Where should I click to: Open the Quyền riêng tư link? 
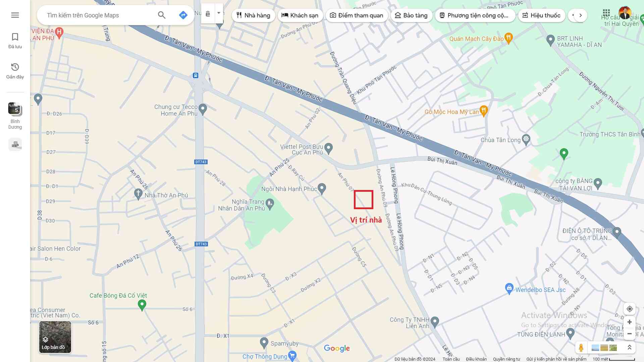(506, 359)
